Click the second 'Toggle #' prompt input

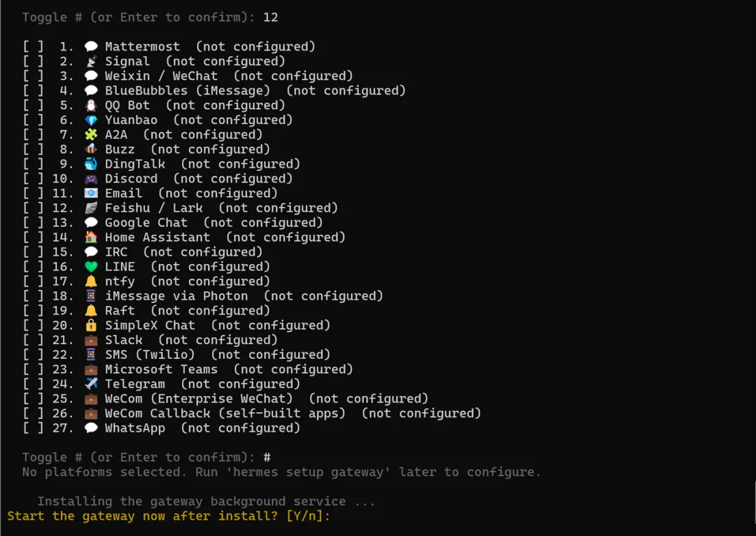click(146, 458)
